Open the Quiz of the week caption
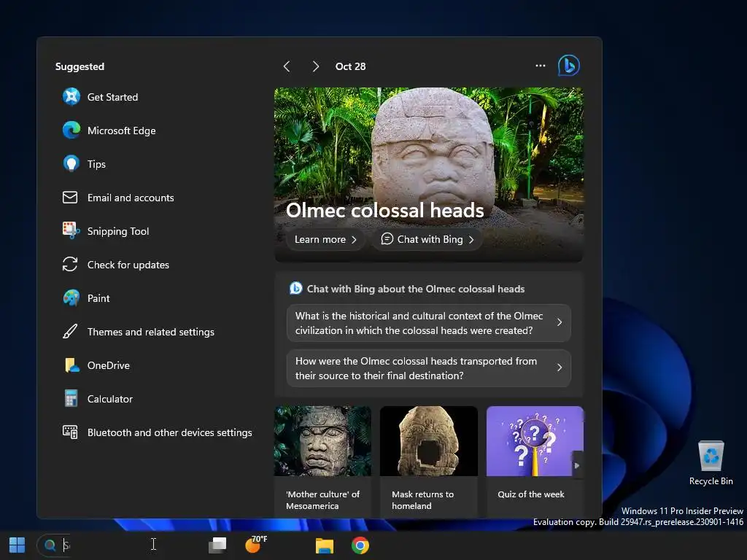 point(531,494)
